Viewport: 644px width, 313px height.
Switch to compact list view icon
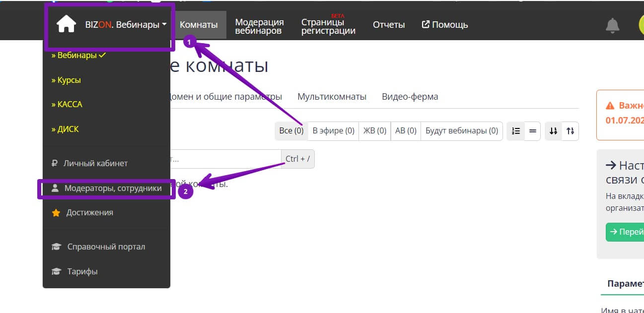coord(533,131)
